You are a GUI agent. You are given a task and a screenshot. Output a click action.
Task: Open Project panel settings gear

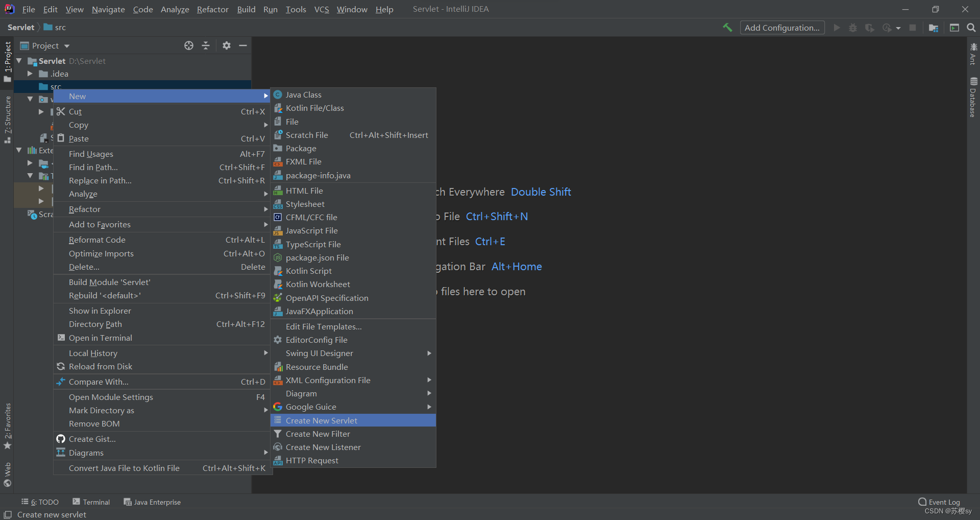pyautogui.click(x=227, y=45)
